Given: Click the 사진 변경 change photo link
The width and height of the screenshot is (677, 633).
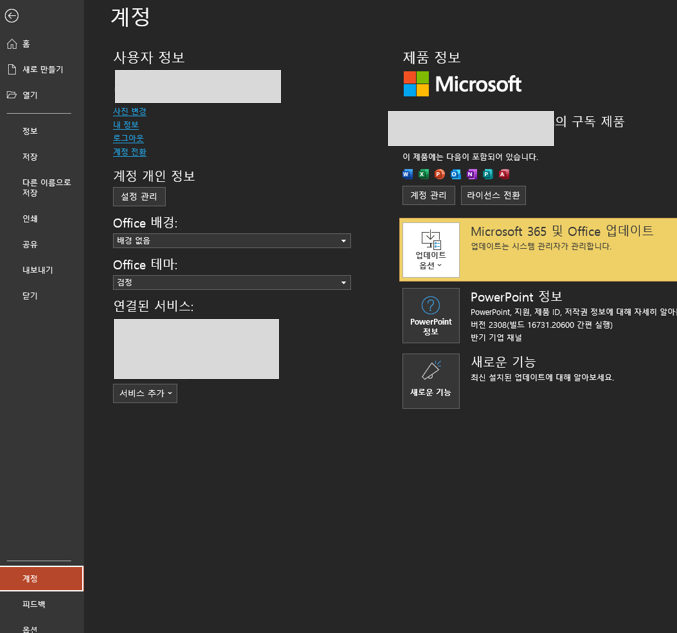Looking at the screenshot, I should [x=130, y=111].
